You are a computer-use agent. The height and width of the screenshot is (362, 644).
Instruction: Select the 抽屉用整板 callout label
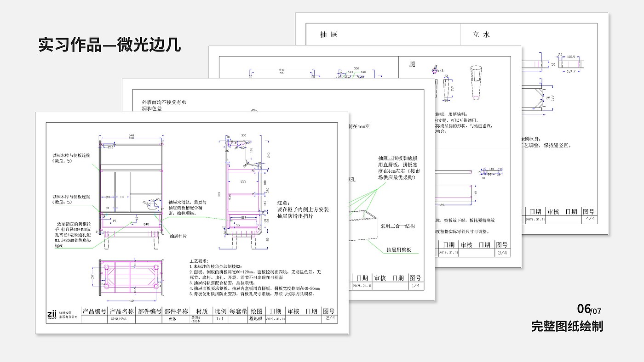click(398, 250)
